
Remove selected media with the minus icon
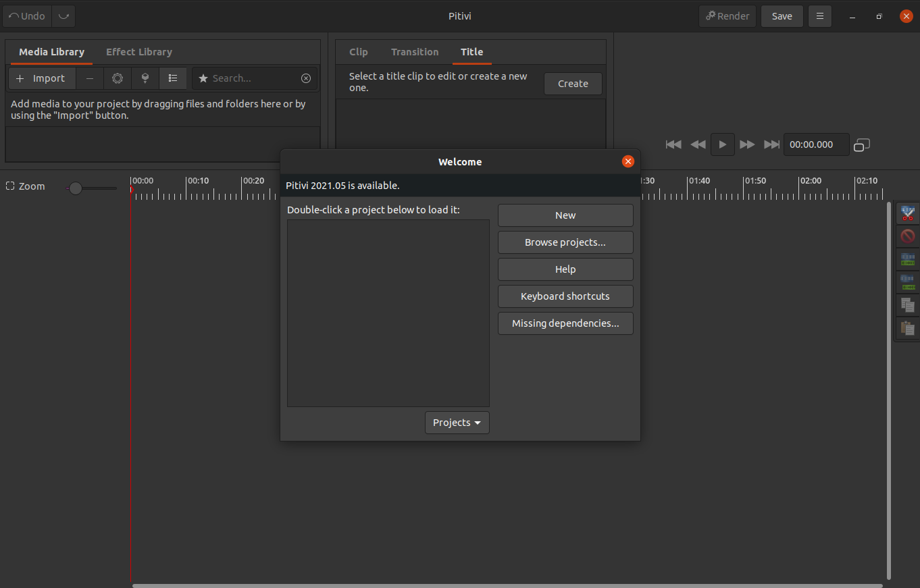click(x=90, y=78)
